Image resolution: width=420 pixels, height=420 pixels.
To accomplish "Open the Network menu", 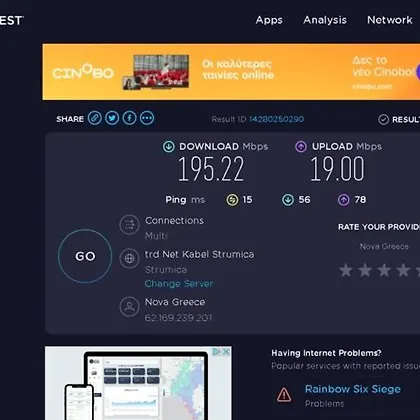I will 390,20.
